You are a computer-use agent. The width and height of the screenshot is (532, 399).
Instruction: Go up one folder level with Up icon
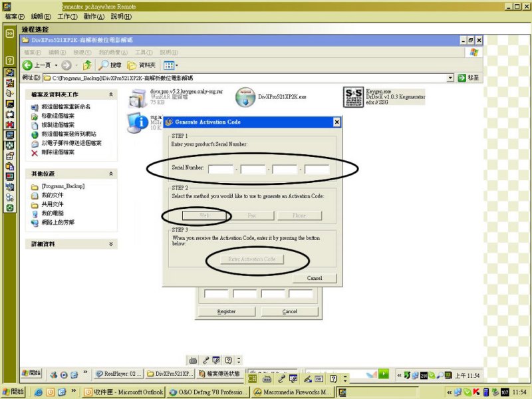[x=87, y=65]
